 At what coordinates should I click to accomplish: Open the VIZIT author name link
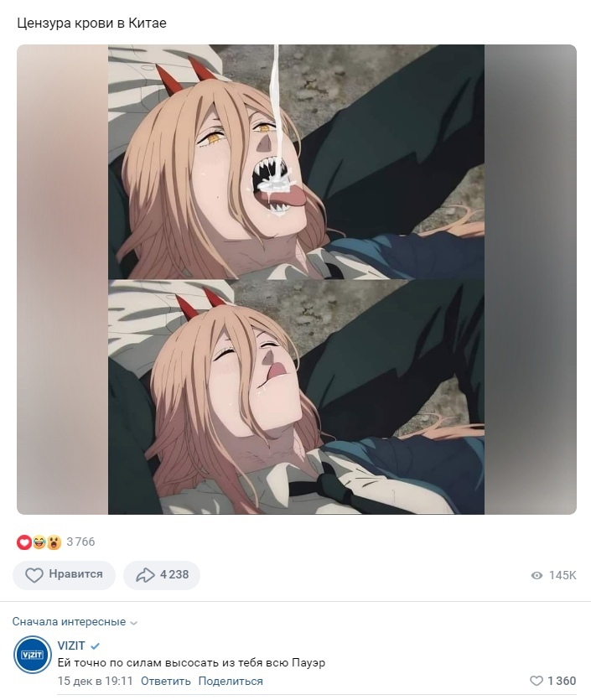pos(70,646)
